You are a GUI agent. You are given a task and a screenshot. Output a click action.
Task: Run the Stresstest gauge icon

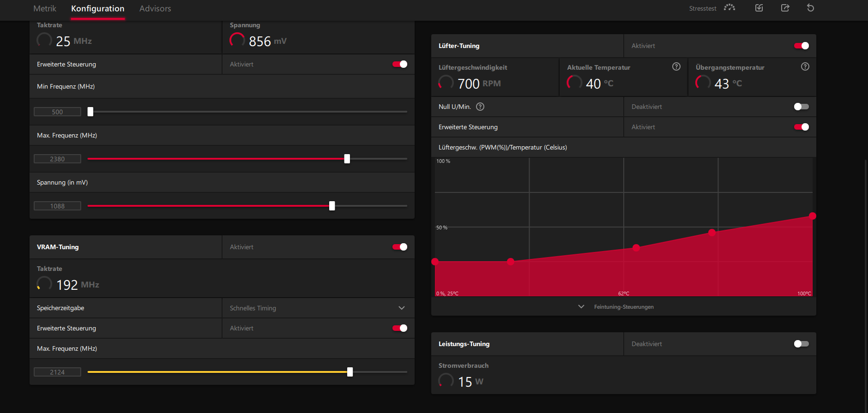click(729, 8)
